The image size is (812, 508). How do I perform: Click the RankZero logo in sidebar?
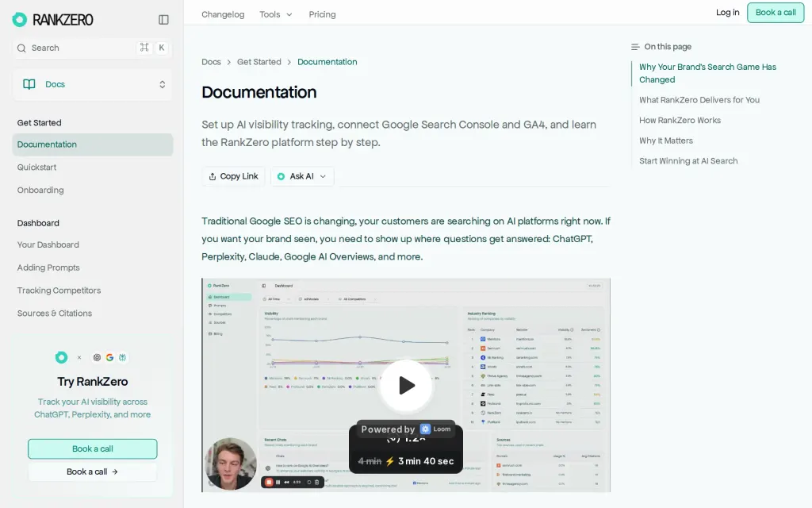[x=53, y=20]
